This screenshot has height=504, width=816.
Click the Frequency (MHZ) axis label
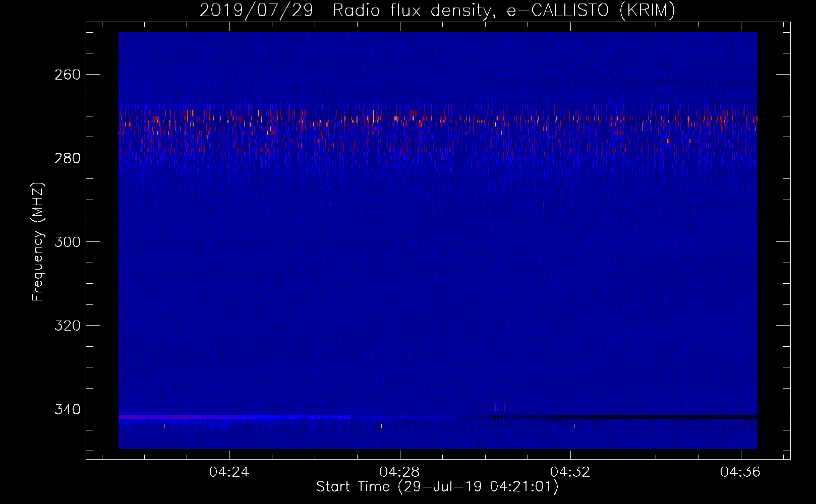point(38,241)
